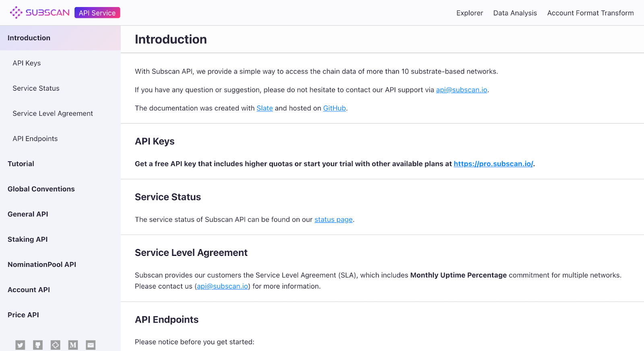The width and height of the screenshot is (644, 351).
Task: Click the Service Status section heading
Action: point(168,197)
